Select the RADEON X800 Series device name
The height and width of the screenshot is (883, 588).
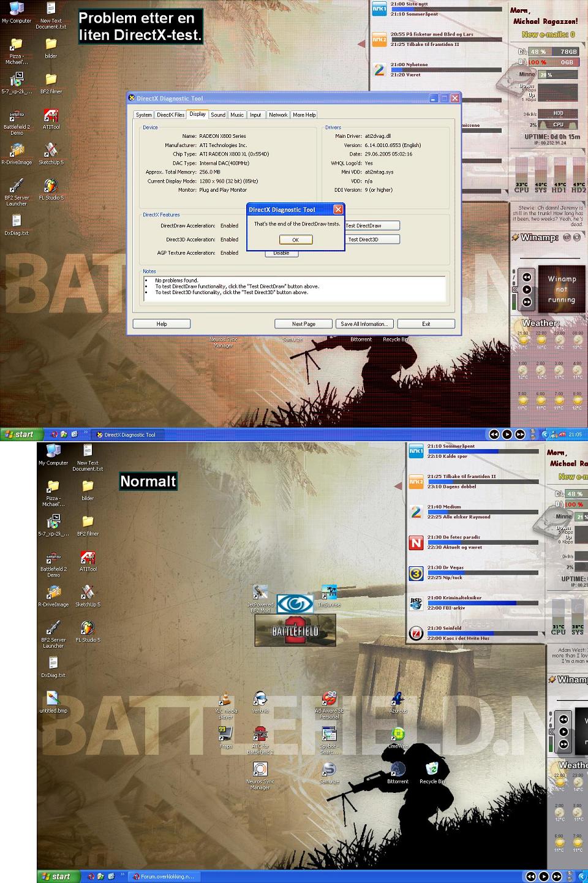click(x=222, y=136)
